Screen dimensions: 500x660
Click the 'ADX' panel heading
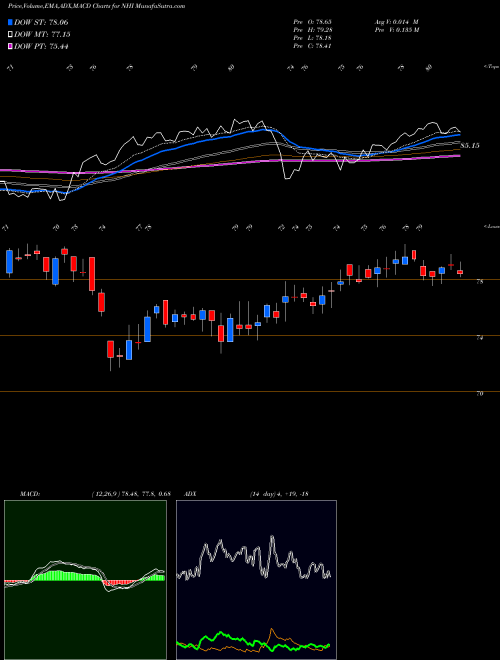point(191,494)
